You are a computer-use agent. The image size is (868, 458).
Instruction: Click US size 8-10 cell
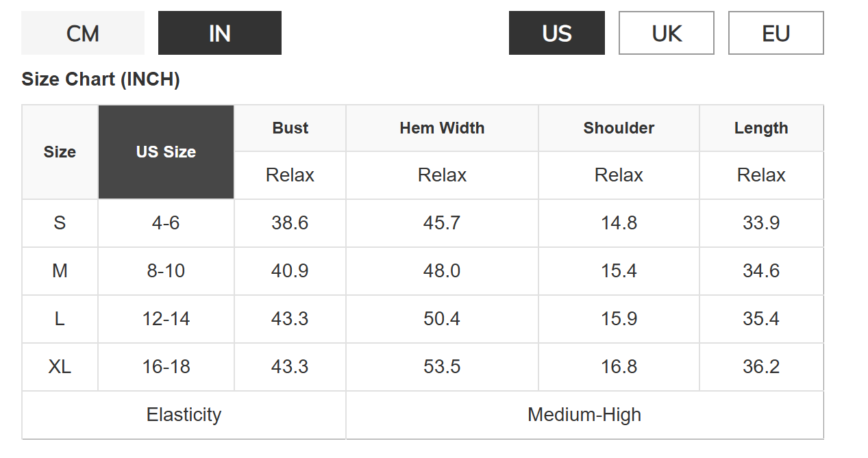(x=166, y=271)
